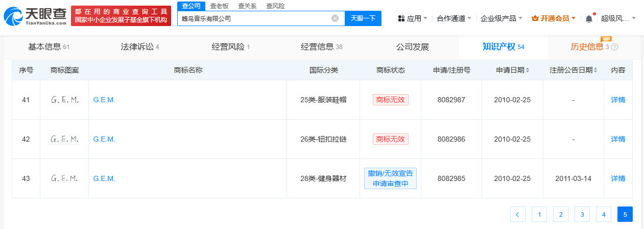The height and width of the screenshot is (229, 644).
Task: Select the 查老板 search tab
Action: coord(219,6)
